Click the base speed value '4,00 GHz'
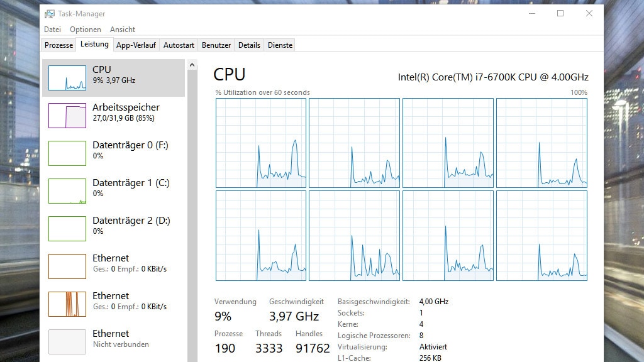644x362 pixels. click(434, 302)
